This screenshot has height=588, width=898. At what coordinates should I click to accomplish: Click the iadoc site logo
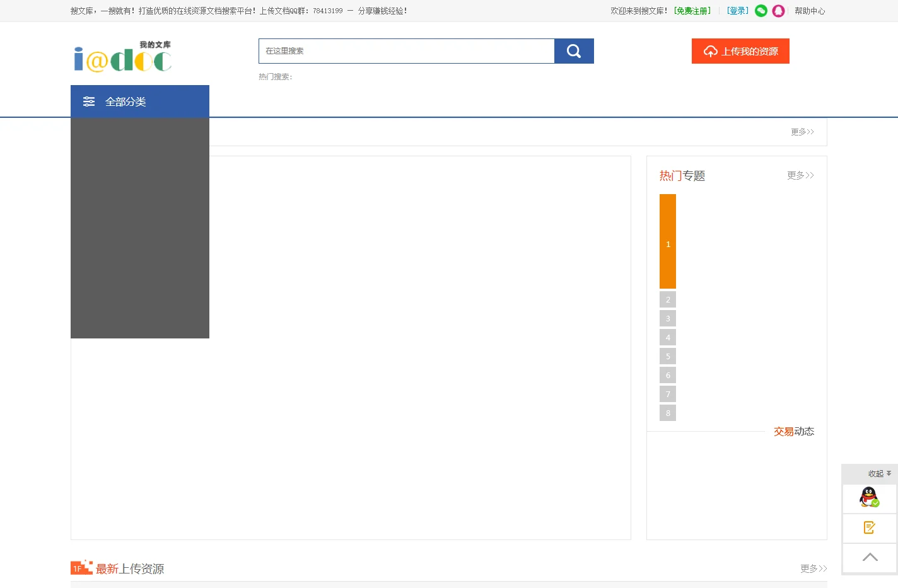123,56
